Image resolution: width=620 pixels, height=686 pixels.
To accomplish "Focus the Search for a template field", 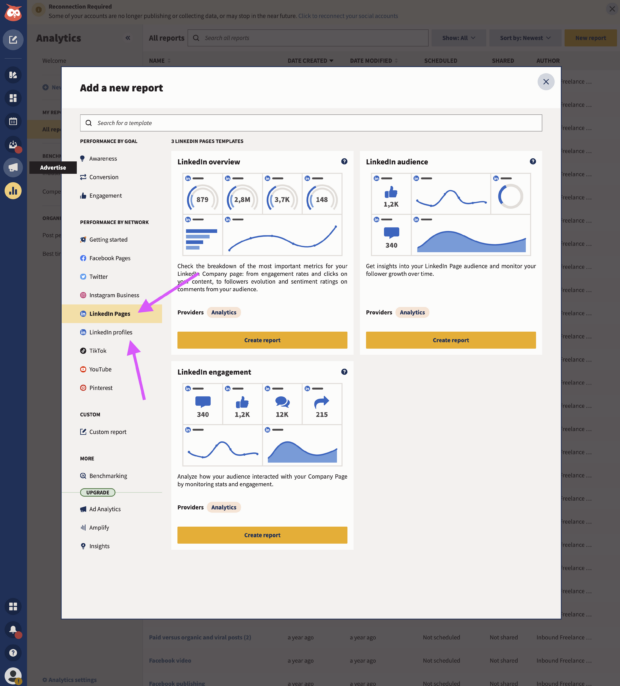I will click(311, 123).
